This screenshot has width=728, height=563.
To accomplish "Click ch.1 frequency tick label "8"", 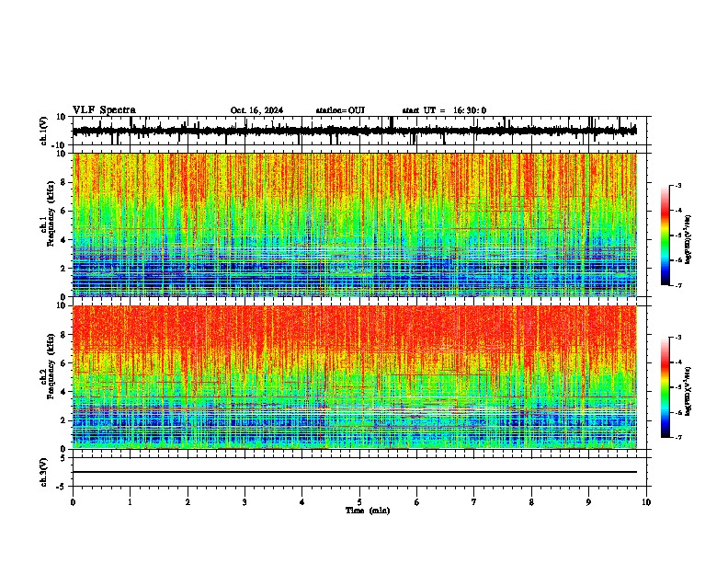I will tap(64, 182).
